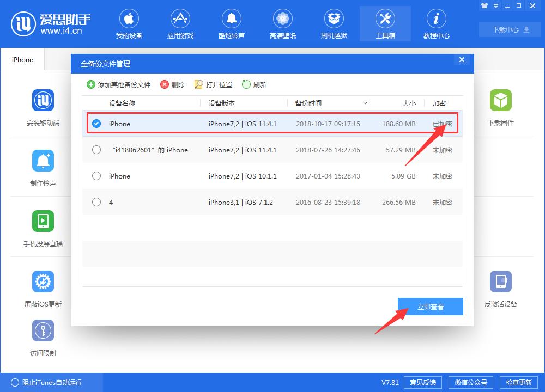Expand the 下载中心 panel
Viewport: 545px width, 392px height.
[508, 30]
